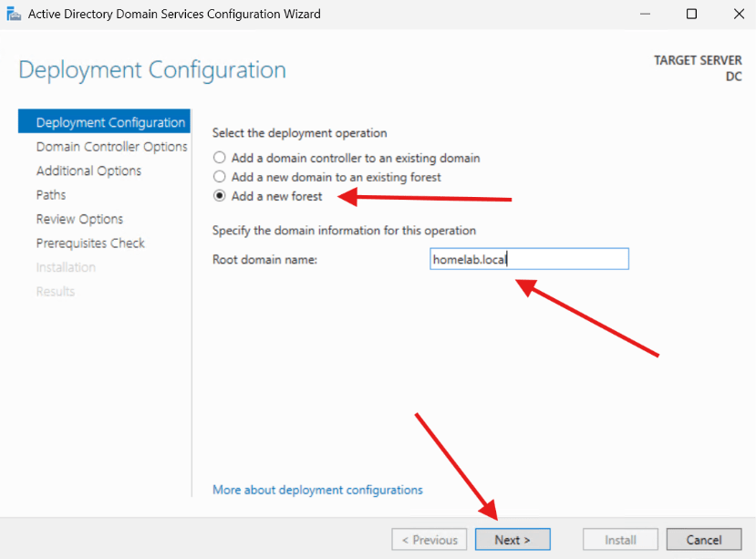
Task: Open the Prerequisites Check step
Action: 90,243
